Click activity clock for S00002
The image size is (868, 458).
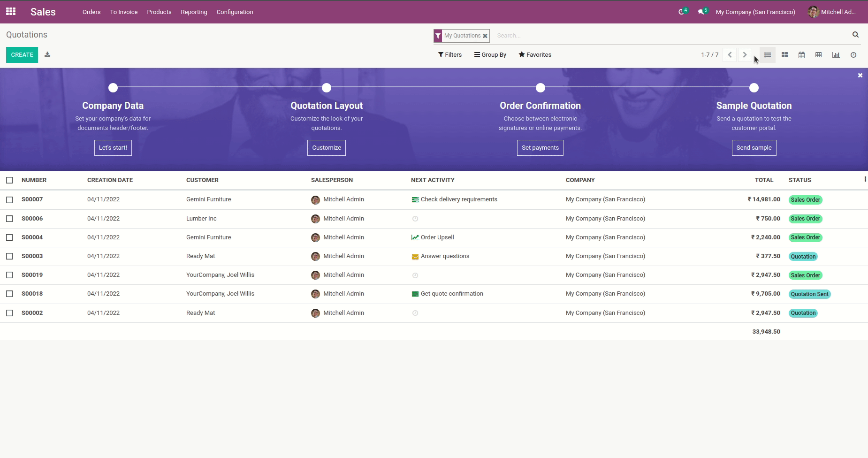click(415, 313)
